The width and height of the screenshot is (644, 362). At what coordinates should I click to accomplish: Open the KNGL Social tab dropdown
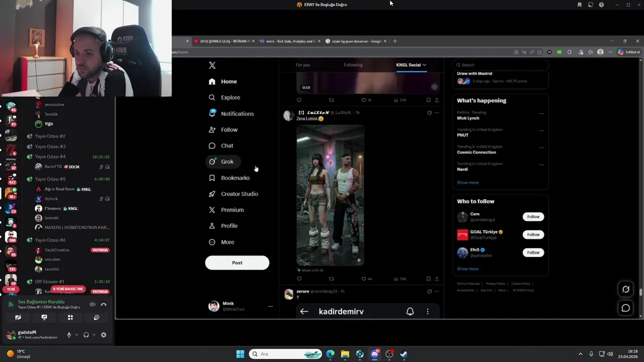coord(411,65)
